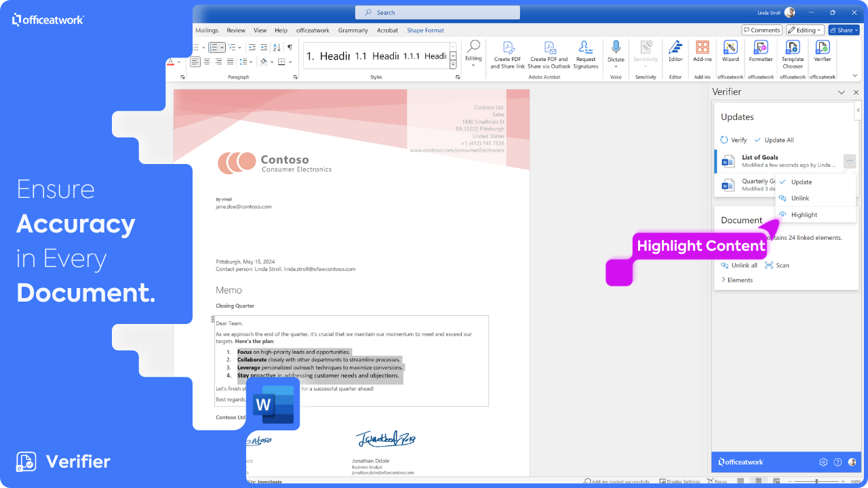
Task: Open the font color dropdown arrow
Action: tap(180, 62)
